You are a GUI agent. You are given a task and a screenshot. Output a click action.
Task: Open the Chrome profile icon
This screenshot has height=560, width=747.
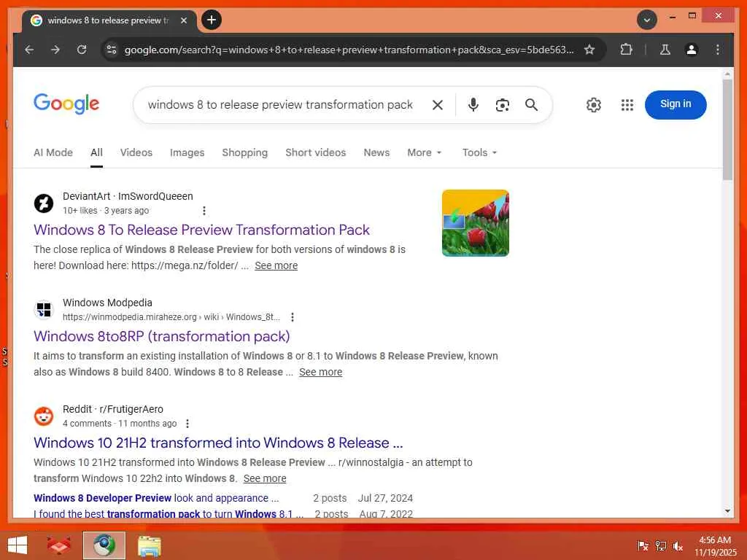(692, 50)
